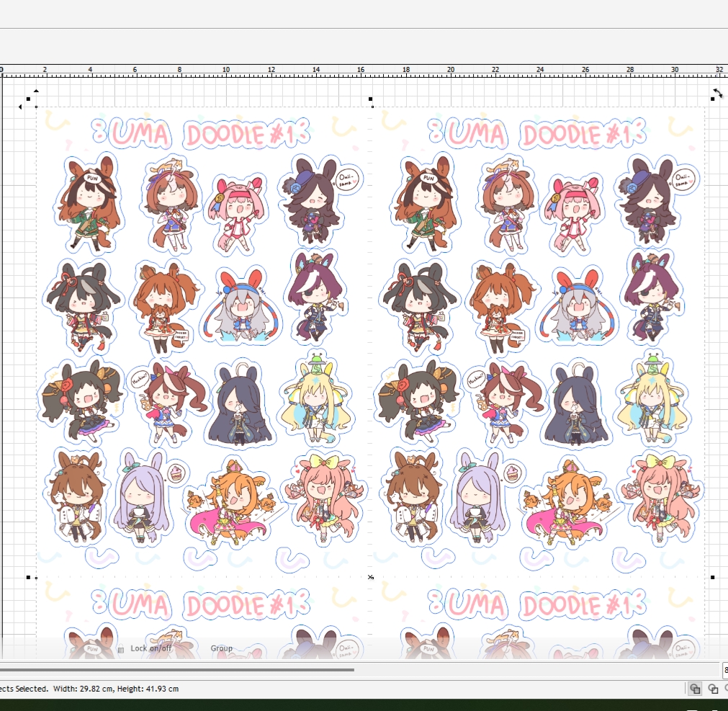Toggle the Lock on/off checkbox
The width and height of the screenshot is (728, 711).
tap(121, 649)
